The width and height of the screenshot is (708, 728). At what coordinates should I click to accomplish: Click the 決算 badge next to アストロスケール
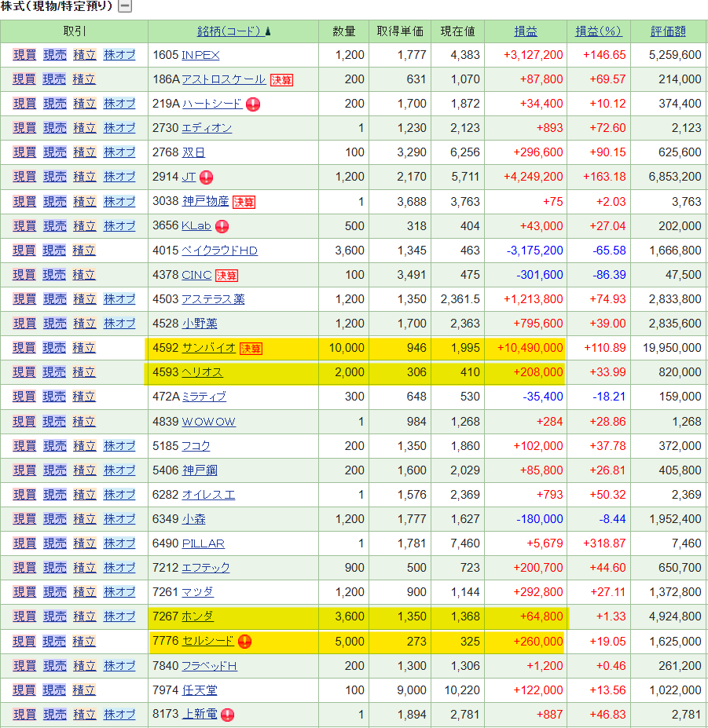(x=281, y=79)
